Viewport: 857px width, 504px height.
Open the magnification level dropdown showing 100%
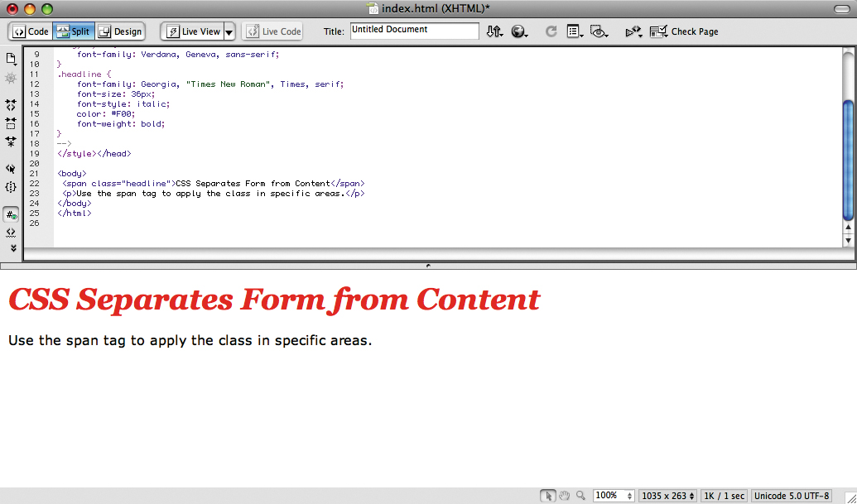[614, 495]
